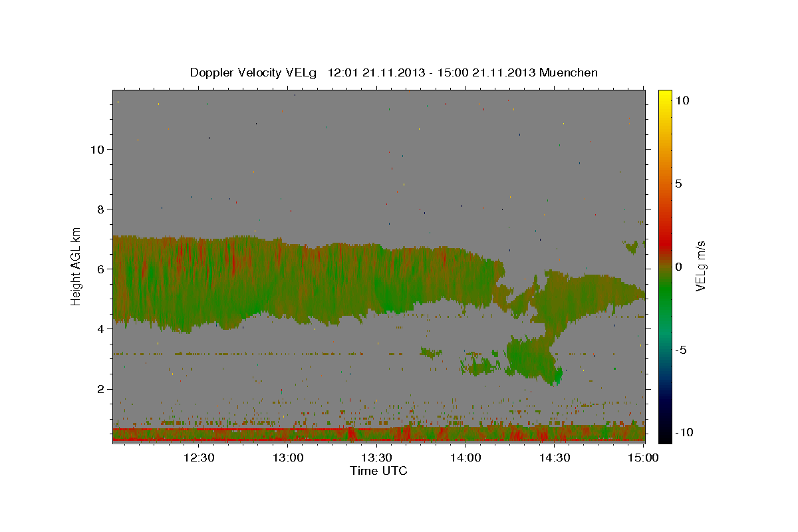This screenshot has width=798, height=532.
Task: Click the 13:00 time tick label
Action: 288,458
